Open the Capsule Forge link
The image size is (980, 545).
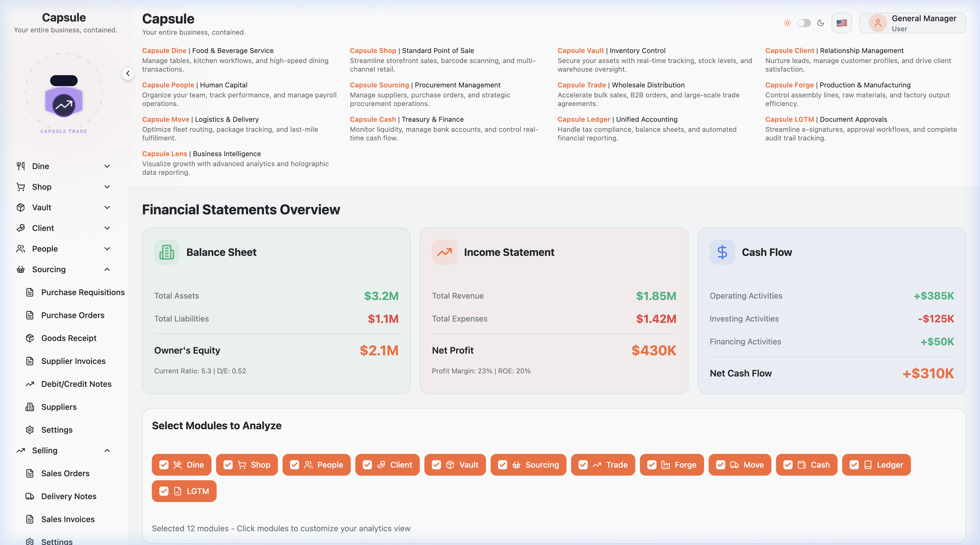tap(789, 85)
